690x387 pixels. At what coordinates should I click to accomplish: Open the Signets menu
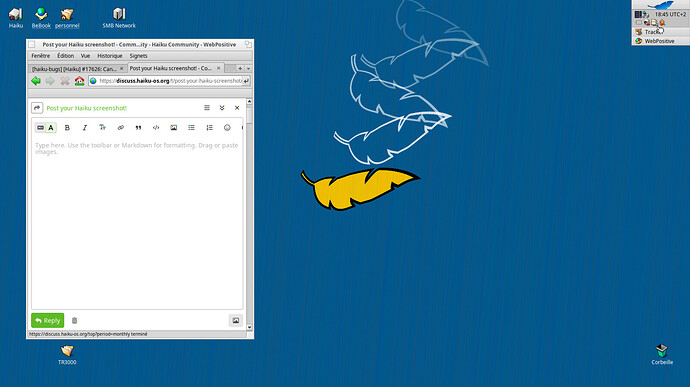click(138, 56)
